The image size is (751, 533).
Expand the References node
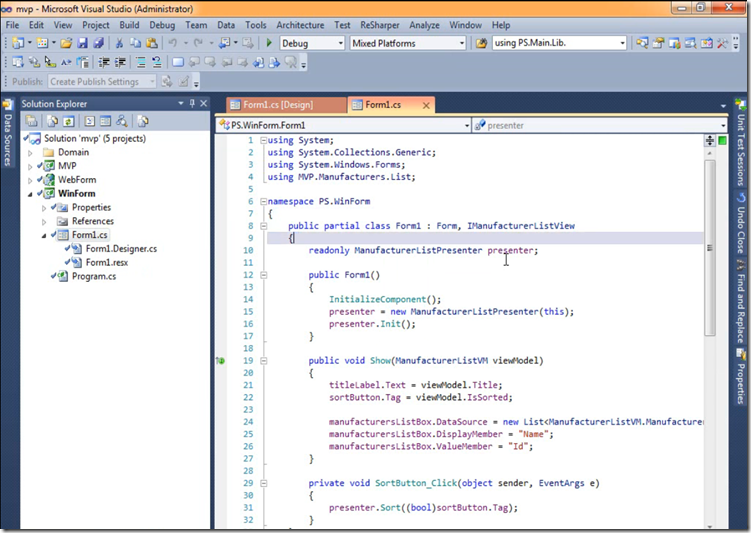pos(44,222)
